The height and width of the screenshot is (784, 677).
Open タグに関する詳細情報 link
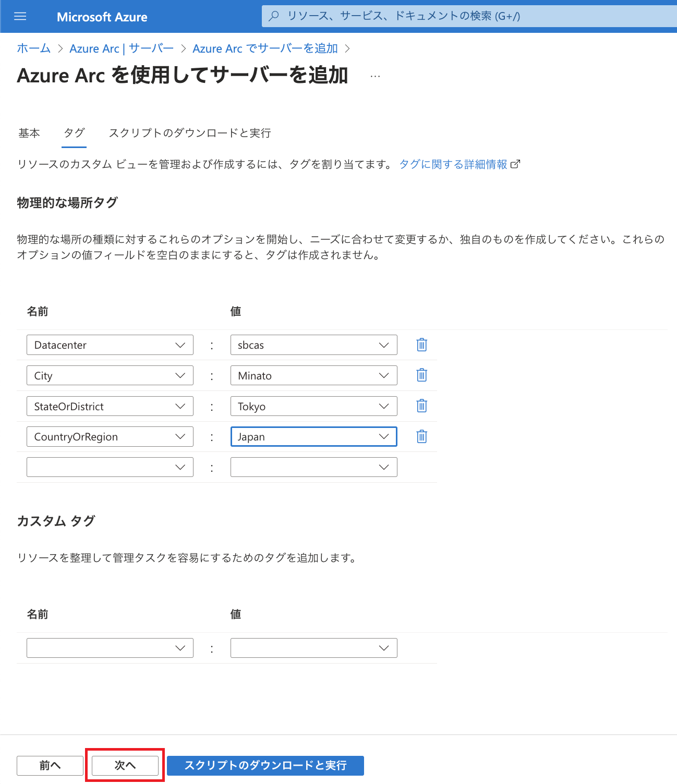click(453, 164)
